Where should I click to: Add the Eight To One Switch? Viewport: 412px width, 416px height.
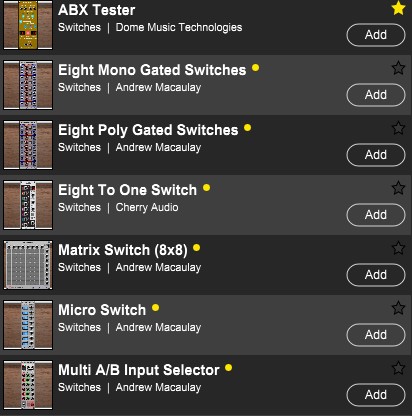376,215
